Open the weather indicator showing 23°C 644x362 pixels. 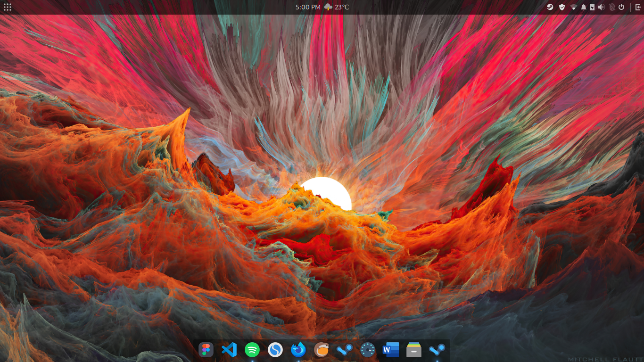(x=337, y=7)
